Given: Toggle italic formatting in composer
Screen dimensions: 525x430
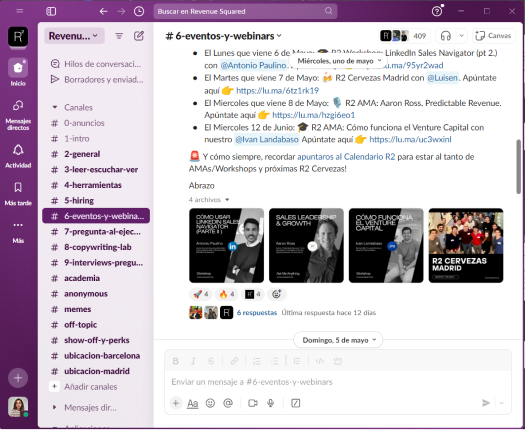Looking at the screenshot, I should coord(193,361).
